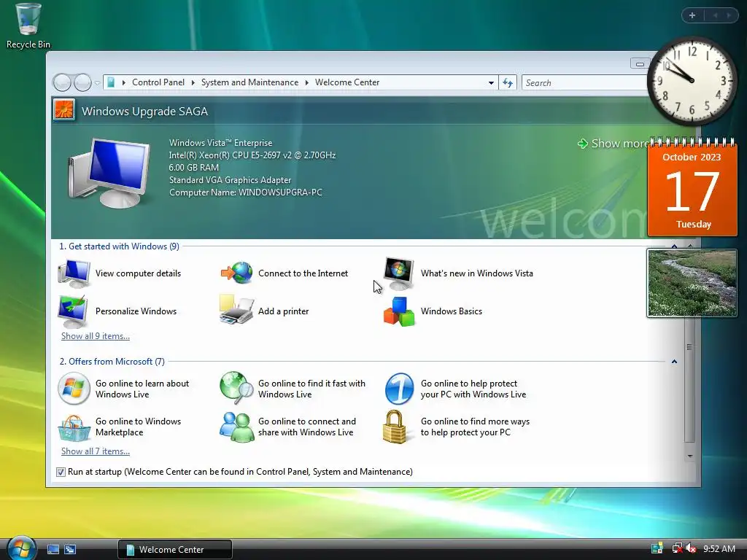
Task: Click the scrollbar down arrow in Welcome Center
Action: point(690,456)
